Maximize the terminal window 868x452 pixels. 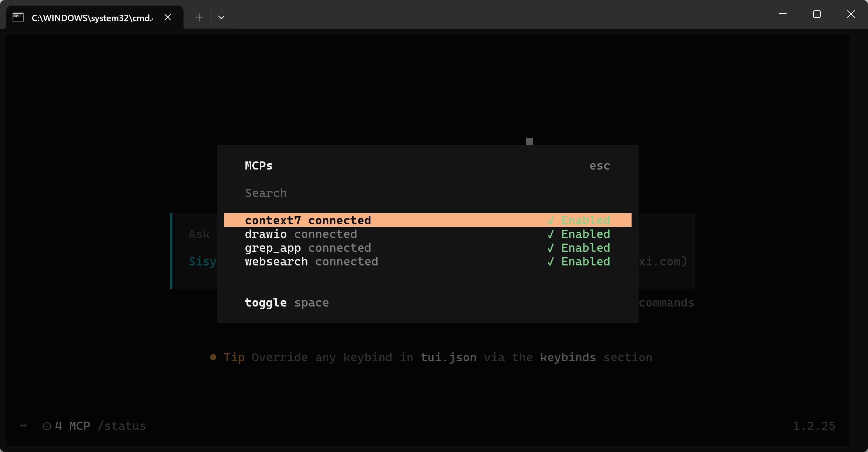pos(817,14)
